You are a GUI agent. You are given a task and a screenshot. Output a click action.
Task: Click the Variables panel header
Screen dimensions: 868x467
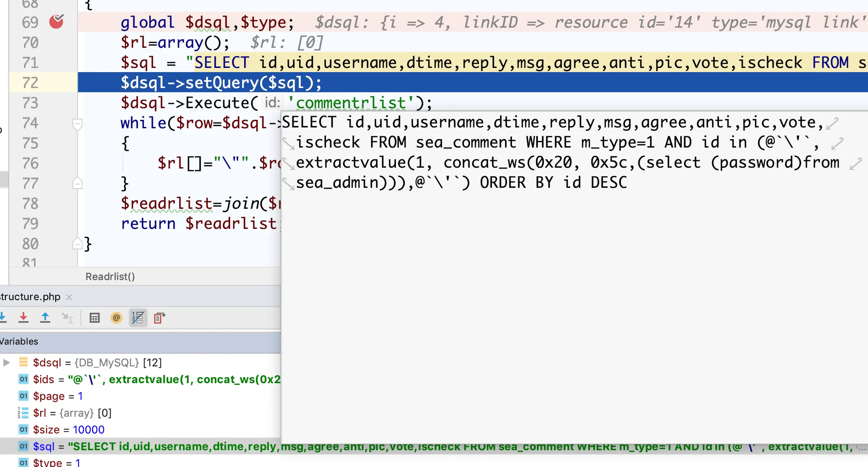(19, 341)
